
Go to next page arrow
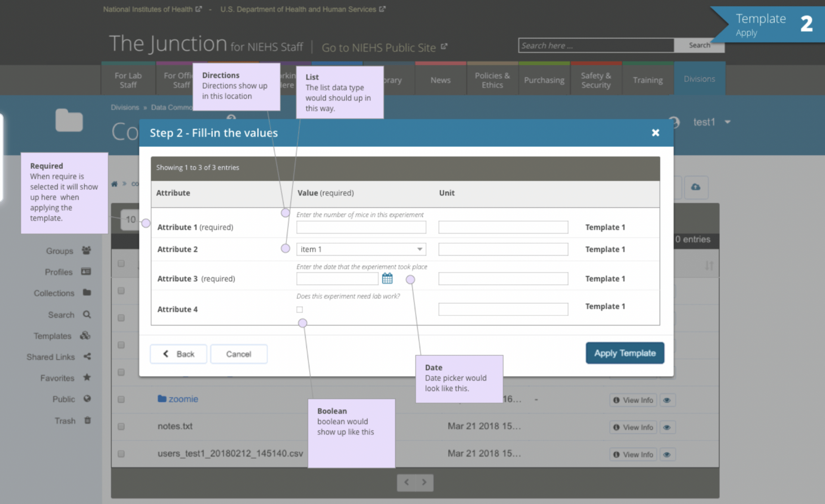point(424,482)
